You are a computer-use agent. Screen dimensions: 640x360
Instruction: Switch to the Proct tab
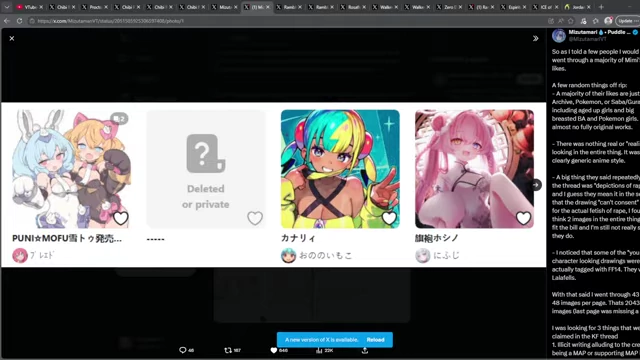coord(95,7)
